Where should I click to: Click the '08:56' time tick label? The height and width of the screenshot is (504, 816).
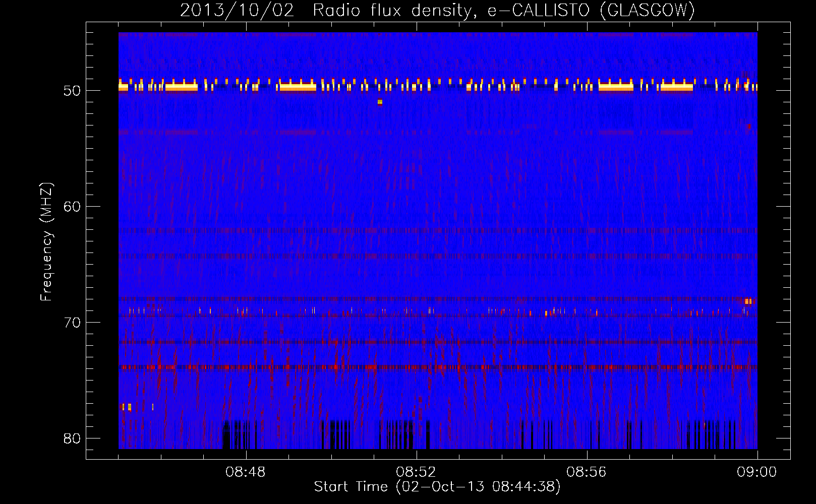(587, 472)
